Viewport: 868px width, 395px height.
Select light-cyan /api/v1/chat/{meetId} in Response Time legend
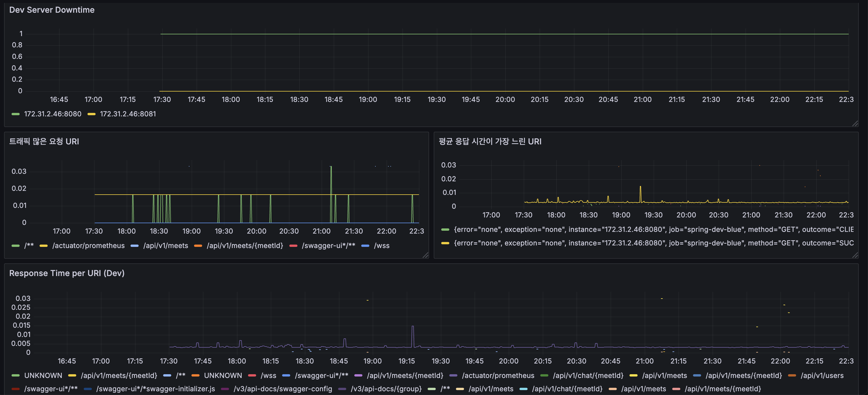click(x=567, y=389)
